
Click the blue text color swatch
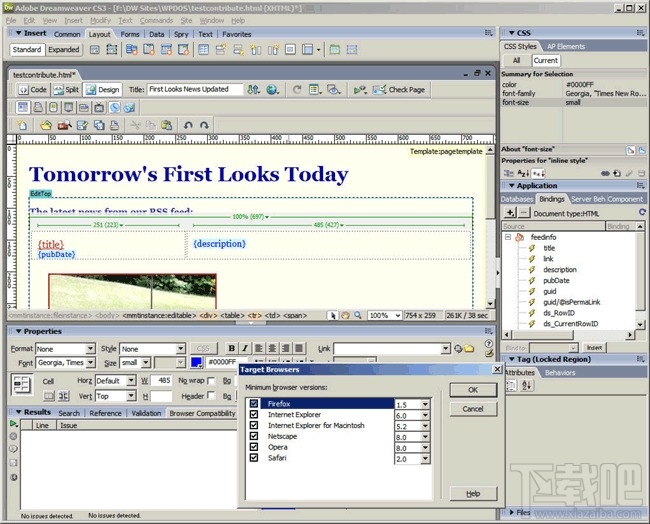tap(196, 362)
